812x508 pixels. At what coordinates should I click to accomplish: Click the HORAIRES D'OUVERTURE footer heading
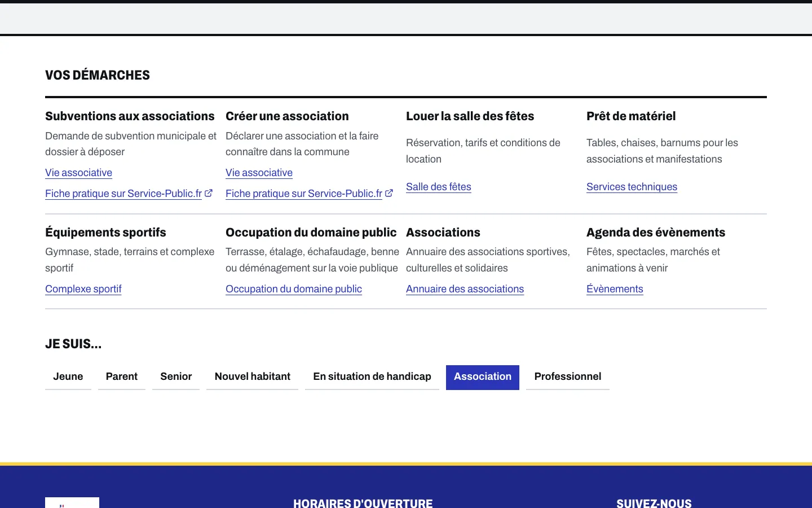coord(363,503)
